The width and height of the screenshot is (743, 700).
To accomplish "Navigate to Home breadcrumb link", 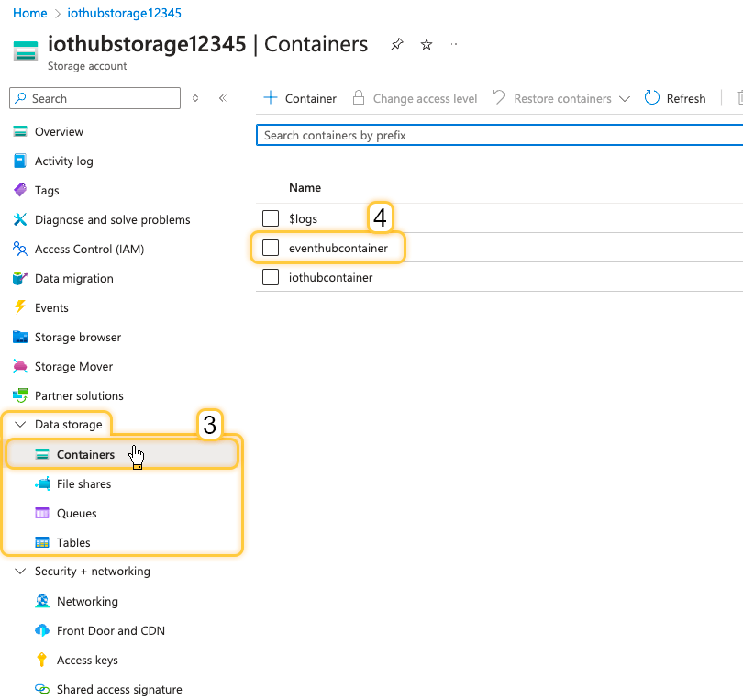I will click(30, 13).
